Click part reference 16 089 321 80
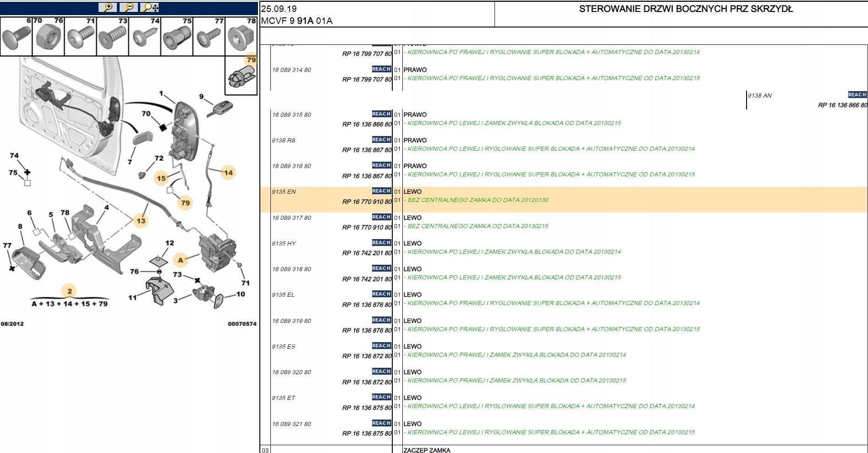Viewport: 868px width, 453px height. click(x=291, y=424)
